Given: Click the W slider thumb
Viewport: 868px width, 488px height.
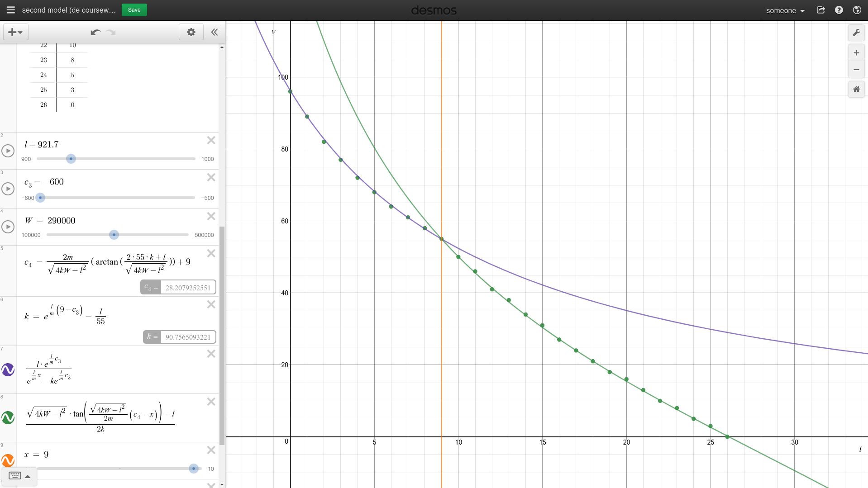Looking at the screenshot, I should (114, 235).
